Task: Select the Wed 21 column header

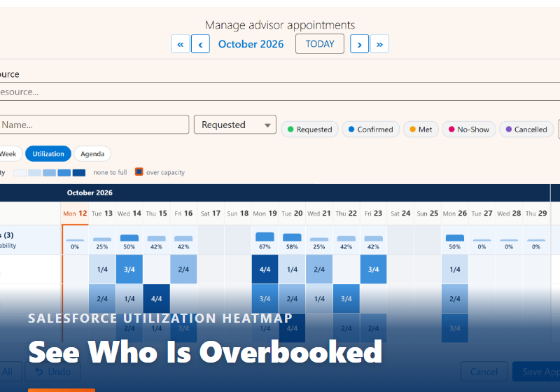Action: point(319,213)
